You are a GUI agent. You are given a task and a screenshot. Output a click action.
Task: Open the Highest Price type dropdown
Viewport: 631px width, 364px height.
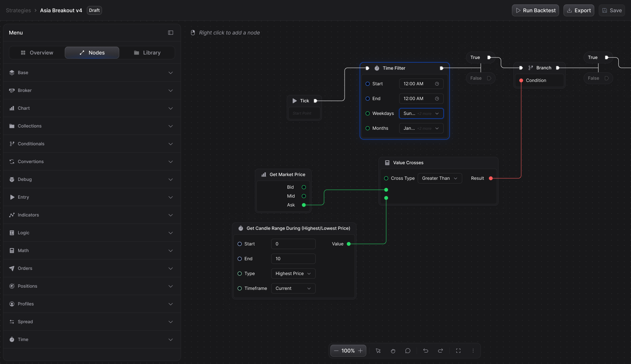tap(293, 274)
